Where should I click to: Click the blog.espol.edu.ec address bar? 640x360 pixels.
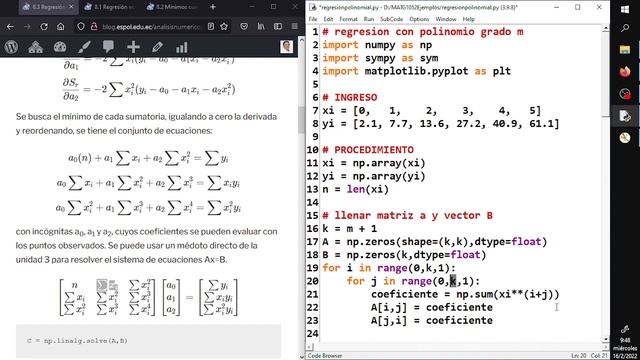(151, 27)
